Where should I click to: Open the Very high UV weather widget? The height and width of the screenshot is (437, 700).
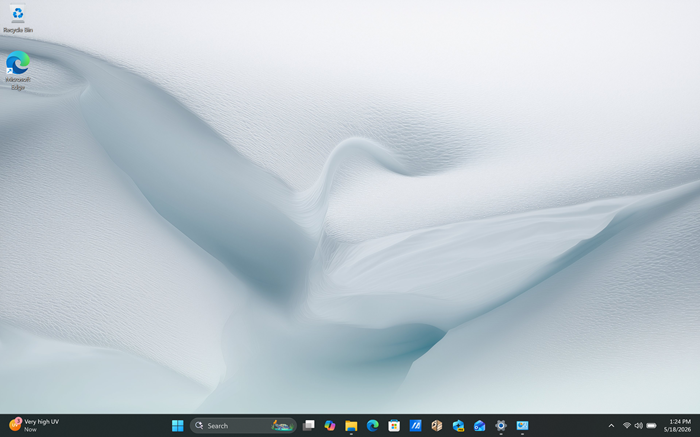(34, 425)
